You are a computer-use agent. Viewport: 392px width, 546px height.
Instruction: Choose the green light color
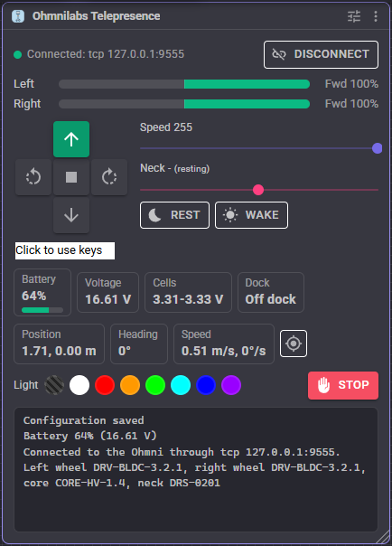point(155,385)
